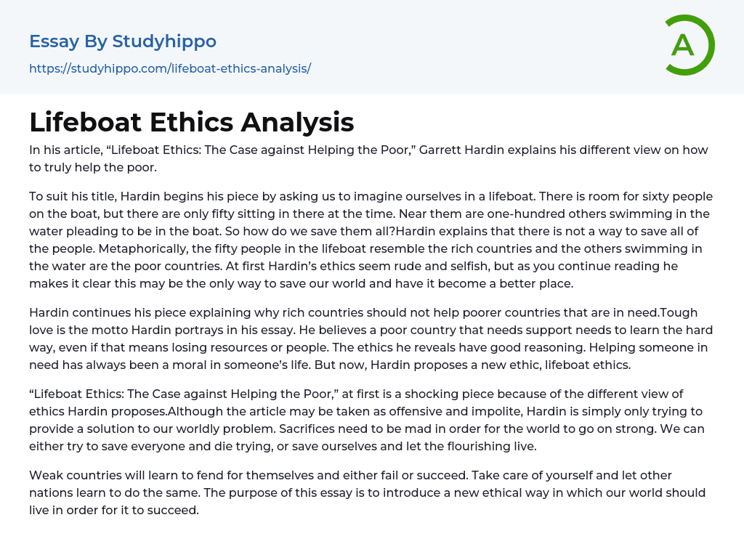The image size is (744, 560).
Task: Click the paragraph starting "Hardin continues his piece"
Action: point(371,338)
